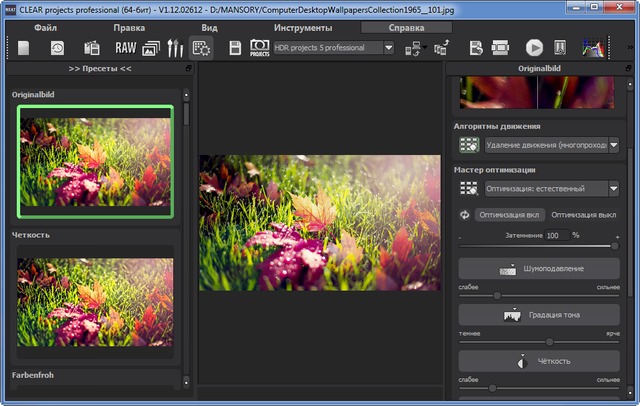
Task: Click refresh arrows icon beside Оптимизация вкл
Action: pos(464,214)
